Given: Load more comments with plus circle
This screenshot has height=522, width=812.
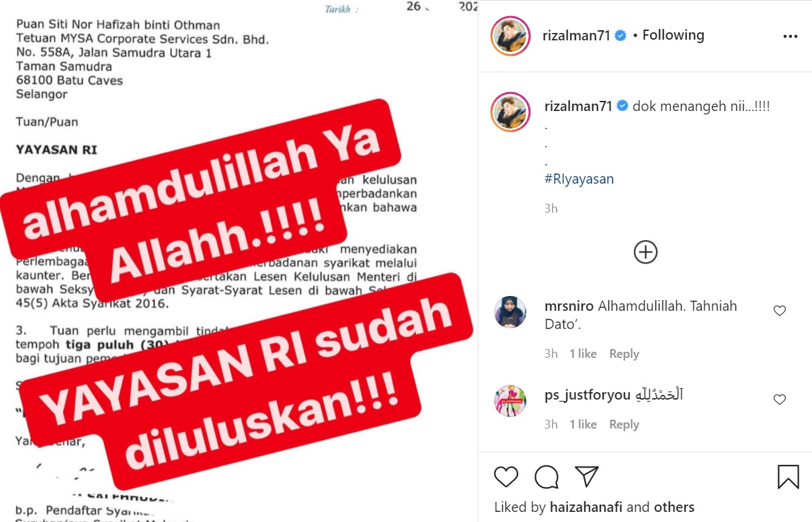Looking at the screenshot, I should click(x=645, y=252).
